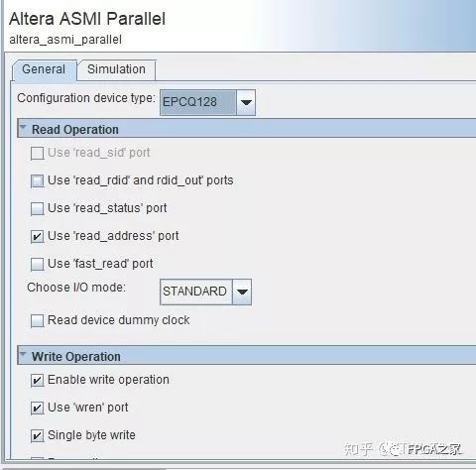Image resolution: width=476 pixels, height=470 pixels.
Task: Click the disabled Use 'read_sid' port checkbox
Action: tap(37, 154)
